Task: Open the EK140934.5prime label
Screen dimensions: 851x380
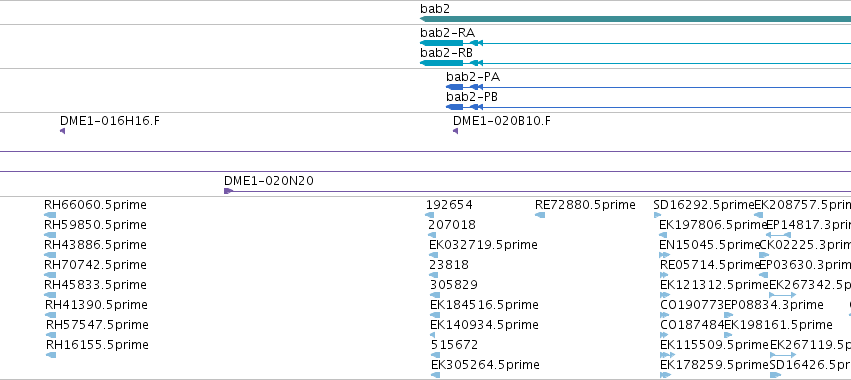Action: tap(484, 325)
